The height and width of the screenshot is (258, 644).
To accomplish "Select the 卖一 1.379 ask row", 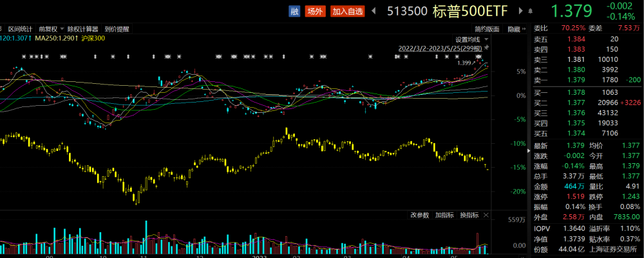I will tap(587, 80).
